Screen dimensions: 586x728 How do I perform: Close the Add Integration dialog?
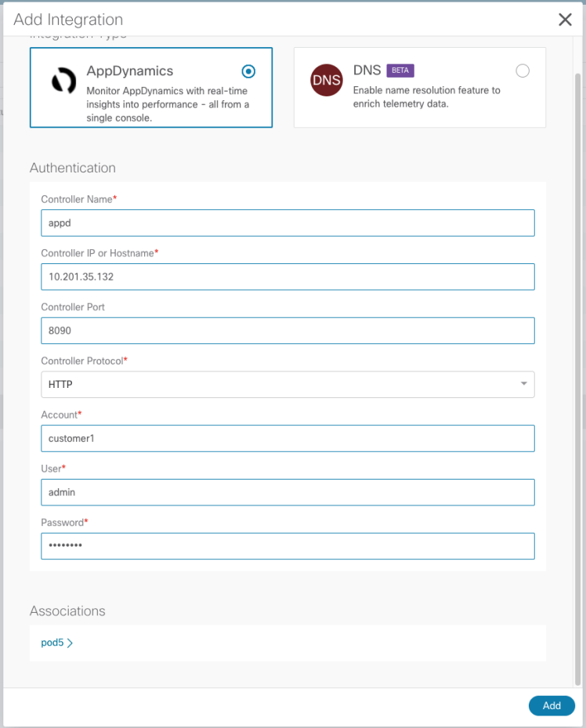click(565, 20)
